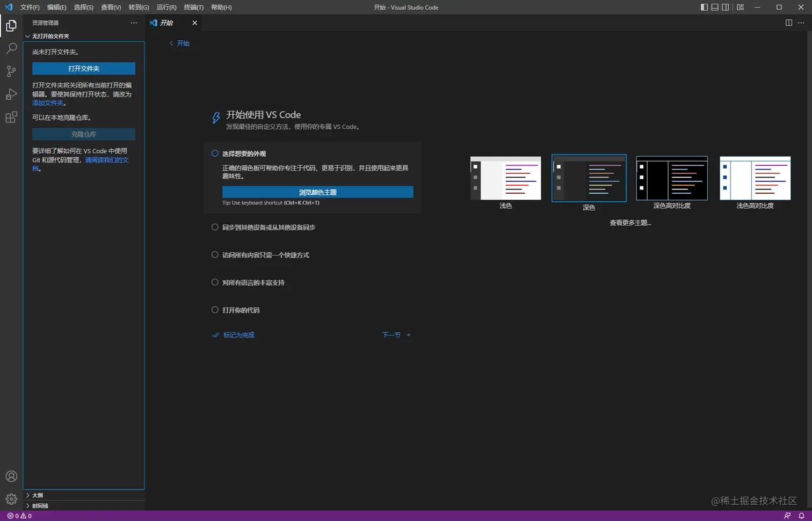Go back using the 开始 breadcrumb chevron
The height and width of the screenshot is (521, 812).
[171, 43]
